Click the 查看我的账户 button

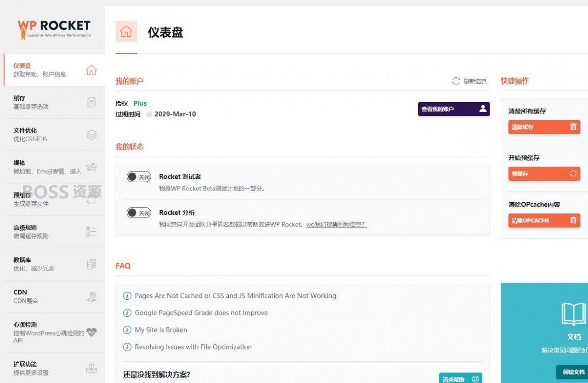pyautogui.click(x=454, y=109)
